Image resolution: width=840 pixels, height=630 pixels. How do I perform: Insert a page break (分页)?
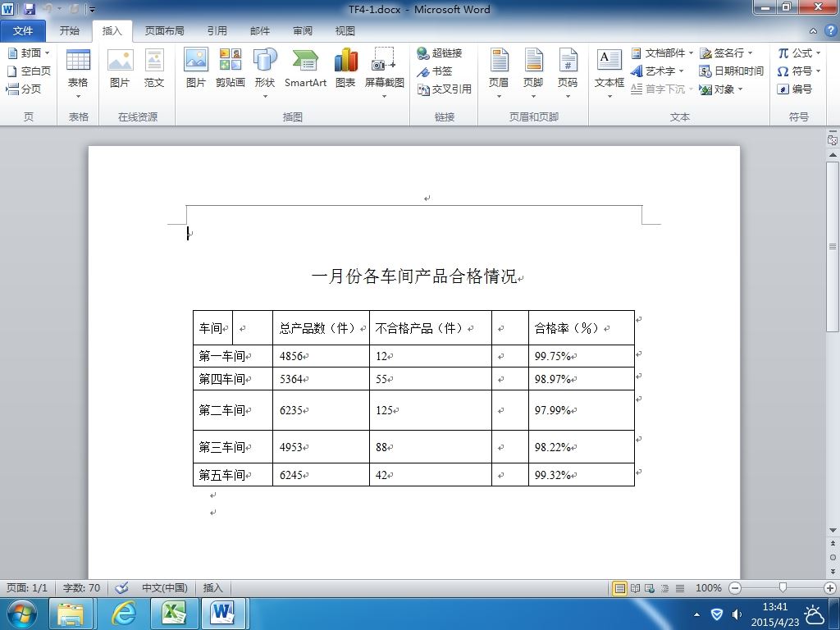tap(24, 89)
